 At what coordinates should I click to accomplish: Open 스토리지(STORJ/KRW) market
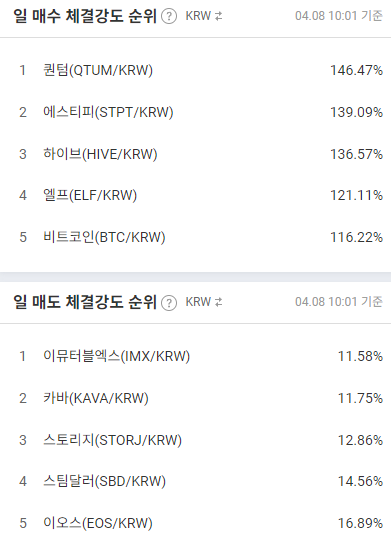(x=112, y=440)
